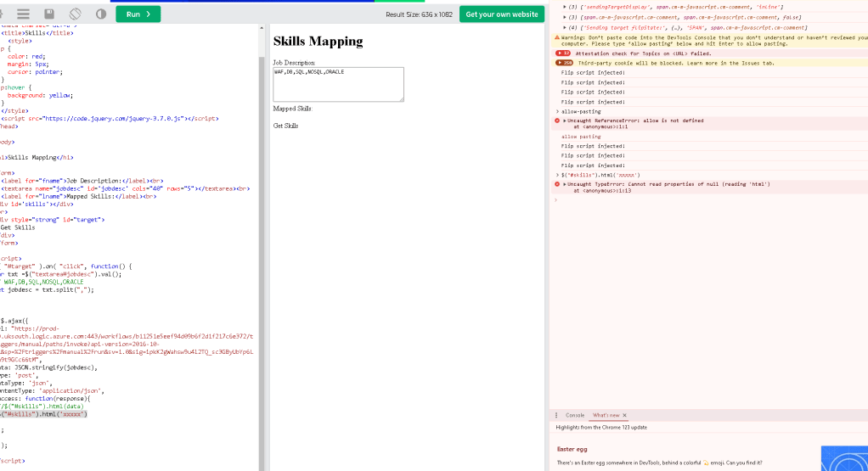Run the code with the Run button
The height and width of the screenshot is (471, 868).
click(138, 14)
